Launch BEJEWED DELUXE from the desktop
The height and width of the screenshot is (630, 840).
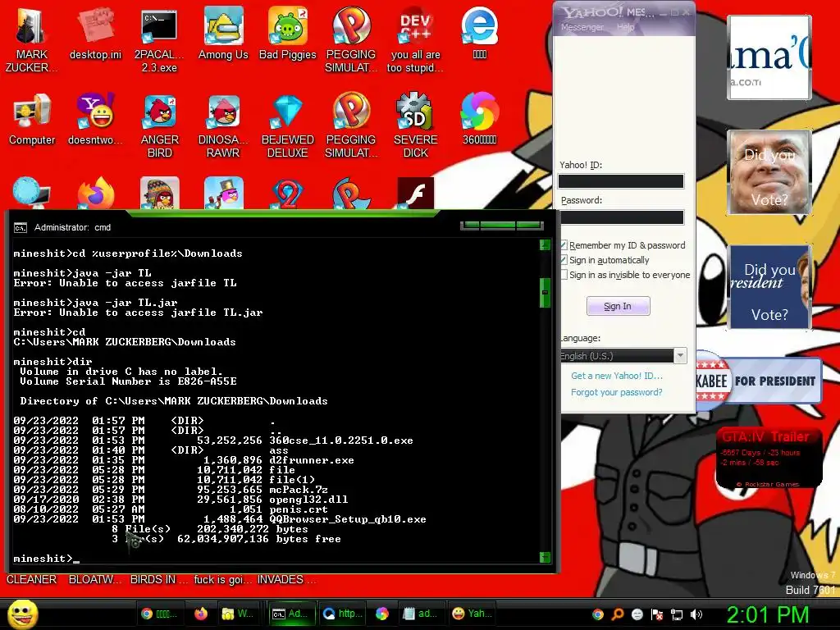(x=288, y=126)
